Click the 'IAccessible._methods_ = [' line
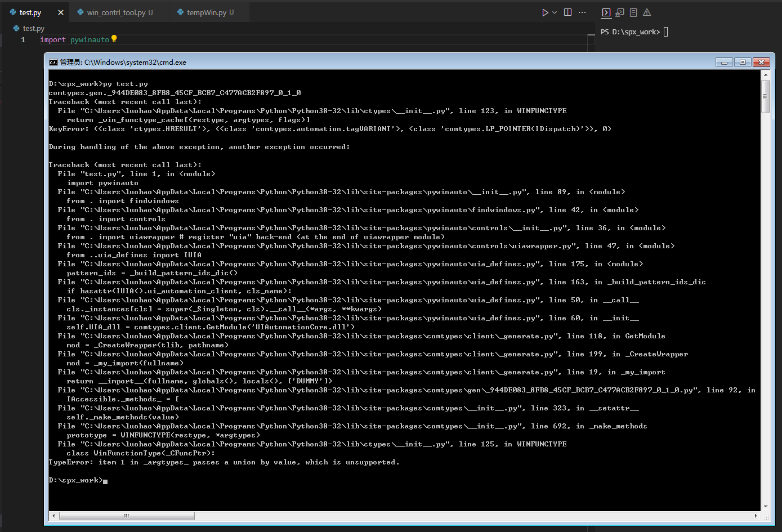 pyautogui.click(x=123, y=399)
